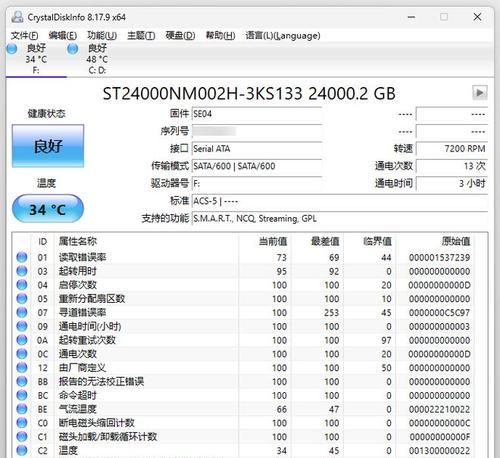Image resolution: width=500 pixels, height=458 pixels.
Task: Click the power on hours field 3 小时
Action: 452,183
